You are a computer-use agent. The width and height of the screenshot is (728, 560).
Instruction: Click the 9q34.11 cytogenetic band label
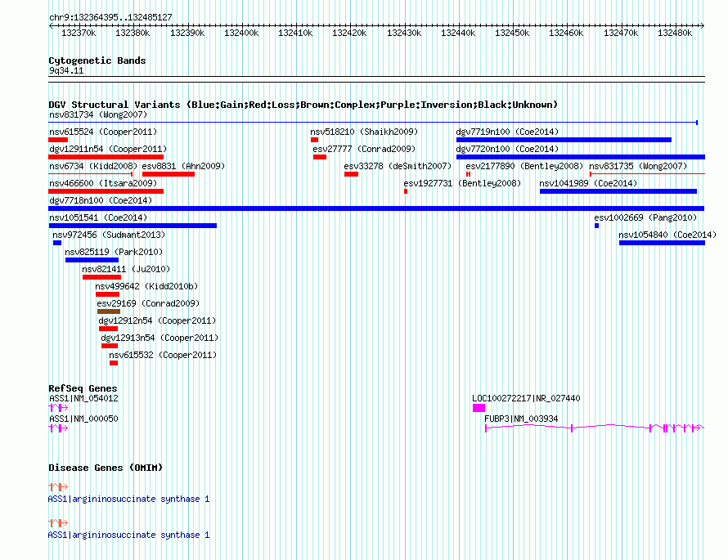(x=66, y=70)
